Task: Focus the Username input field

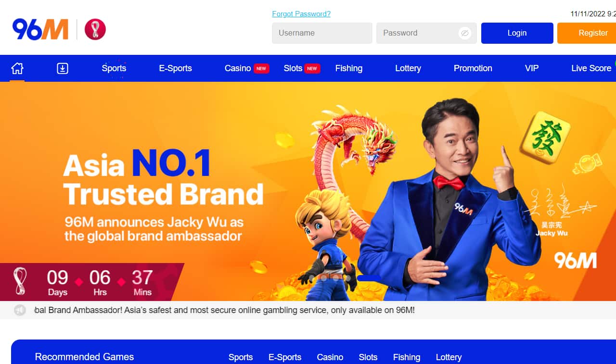Action: click(322, 33)
